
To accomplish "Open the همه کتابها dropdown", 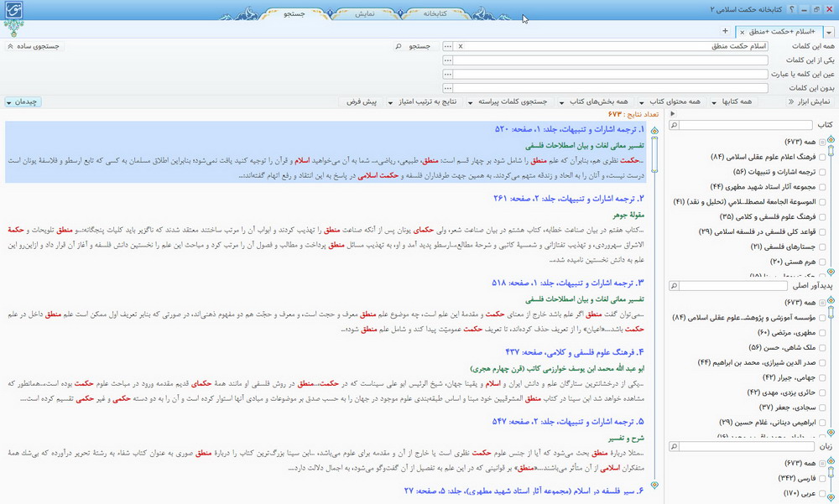I will [x=732, y=101].
